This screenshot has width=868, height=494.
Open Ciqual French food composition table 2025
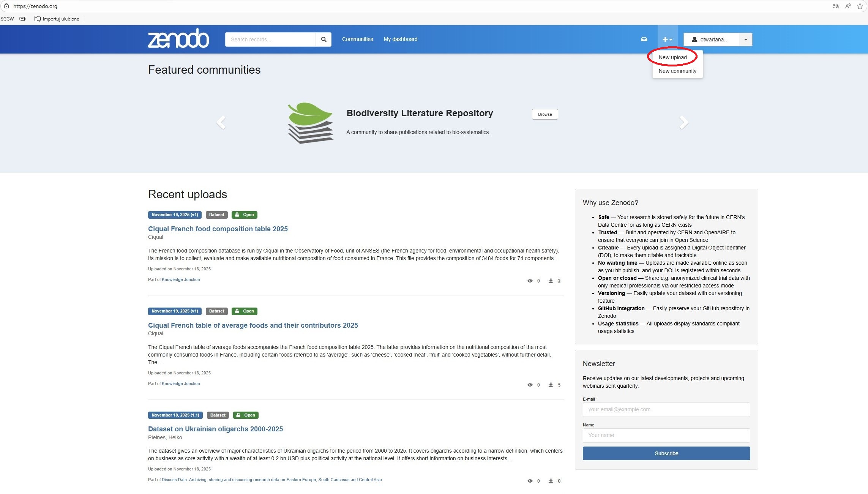(218, 229)
